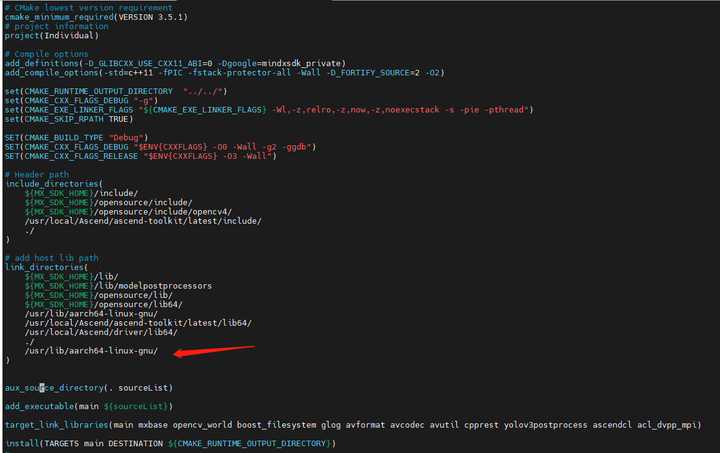Viewport: 720px width, 453px height.
Task: Select the add_definitions line
Action: click(x=175, y=63)
